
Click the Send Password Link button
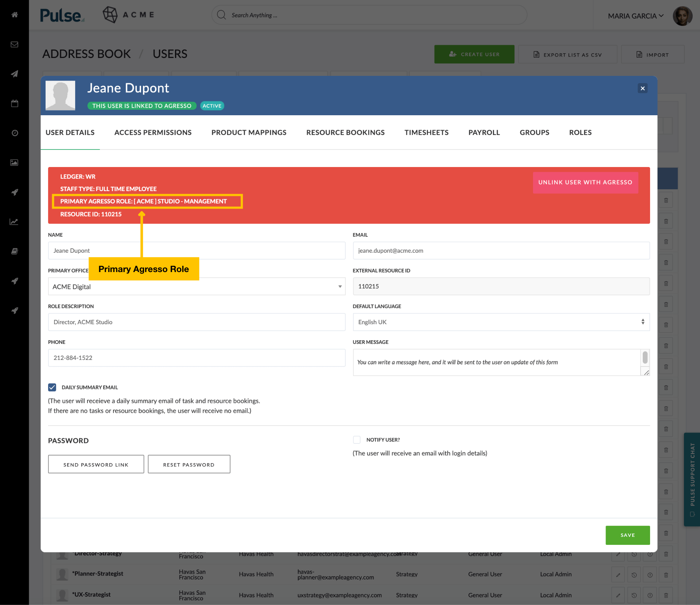click(96, 464)
